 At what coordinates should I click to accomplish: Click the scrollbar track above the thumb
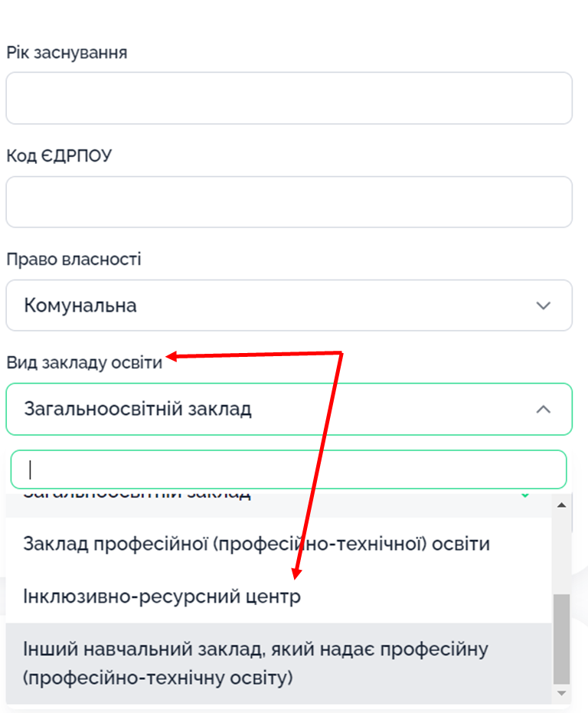coord(562,551)
